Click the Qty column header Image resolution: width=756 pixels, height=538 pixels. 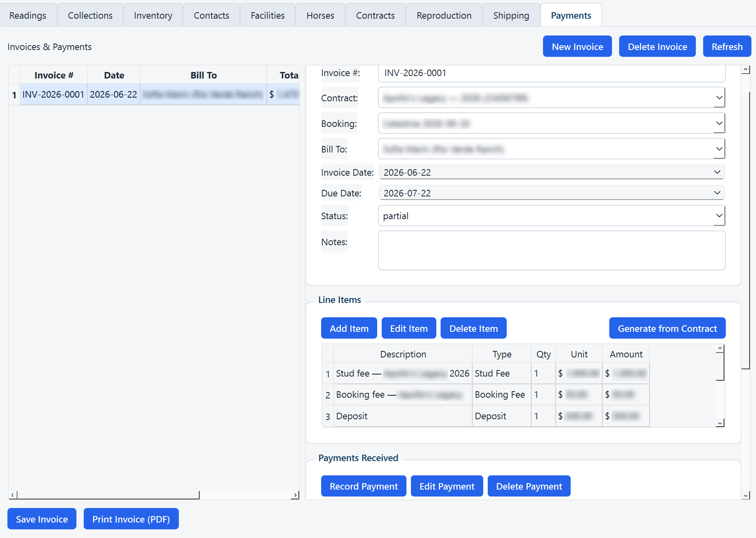(x=543, y=354)
